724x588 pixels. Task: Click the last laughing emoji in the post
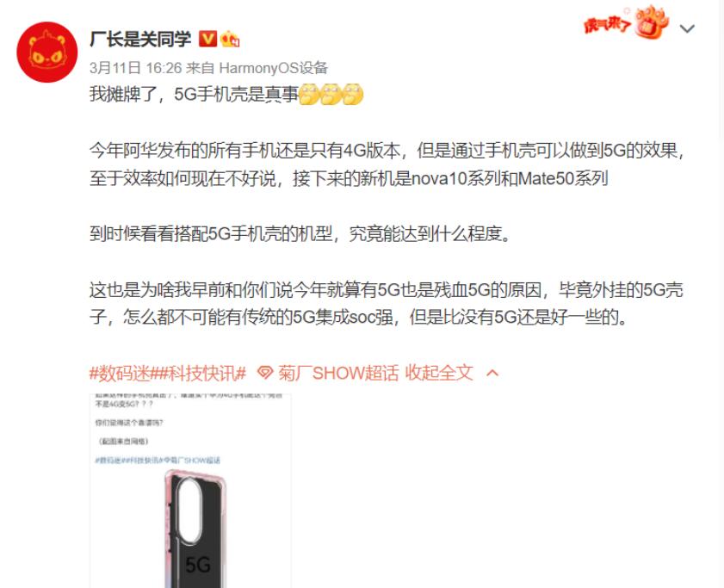click(x=353, y=94)
